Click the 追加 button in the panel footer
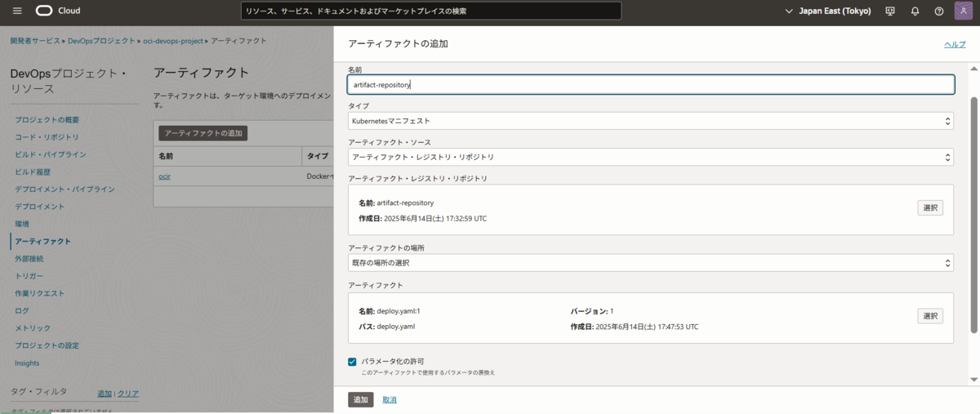Image resolution: width=980 pixels, height=414 pixels. click(x=360, y=399)
